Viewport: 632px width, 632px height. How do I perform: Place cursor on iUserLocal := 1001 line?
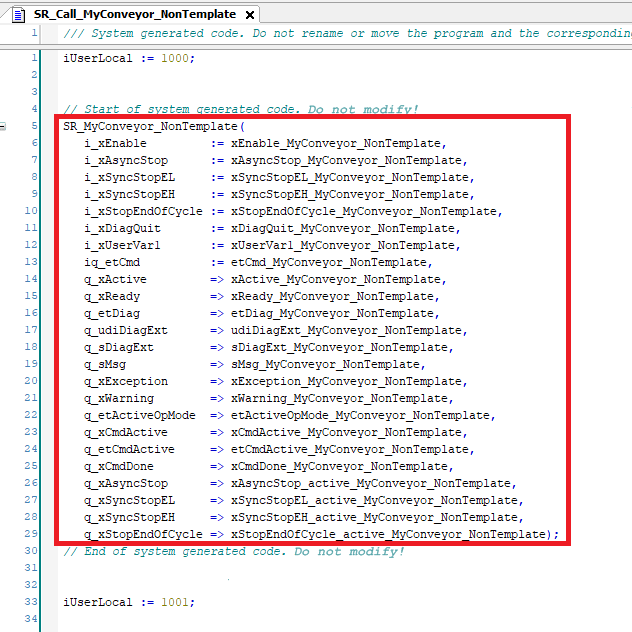click(x=128, y=602)
